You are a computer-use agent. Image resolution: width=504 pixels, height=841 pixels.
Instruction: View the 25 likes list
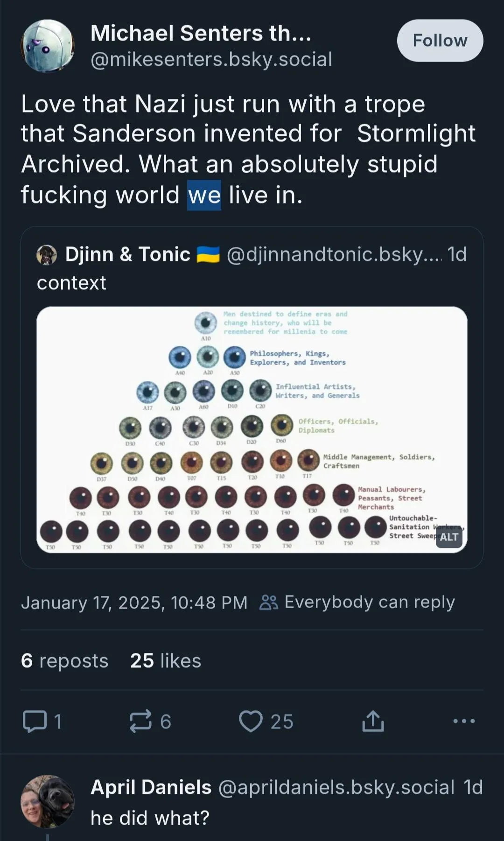pos(166,661)
